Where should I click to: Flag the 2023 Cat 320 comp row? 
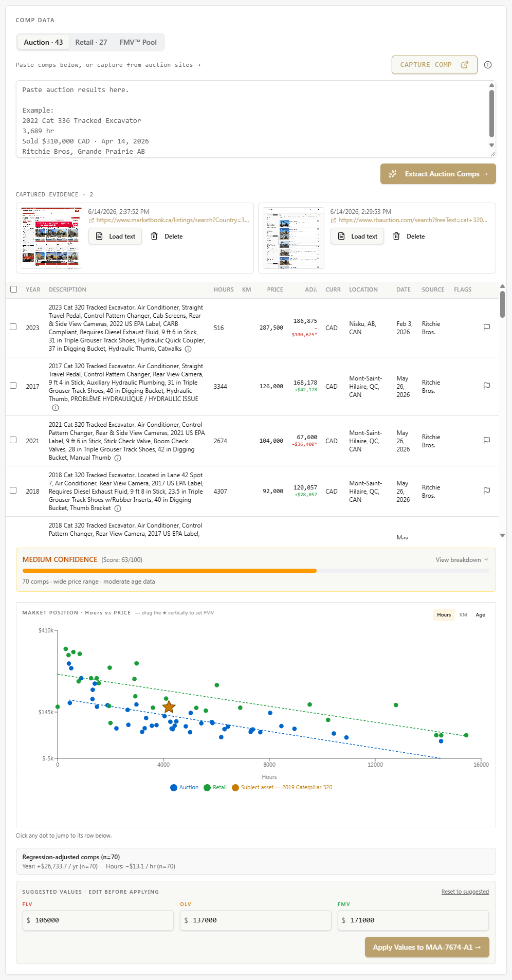point(487,328)
